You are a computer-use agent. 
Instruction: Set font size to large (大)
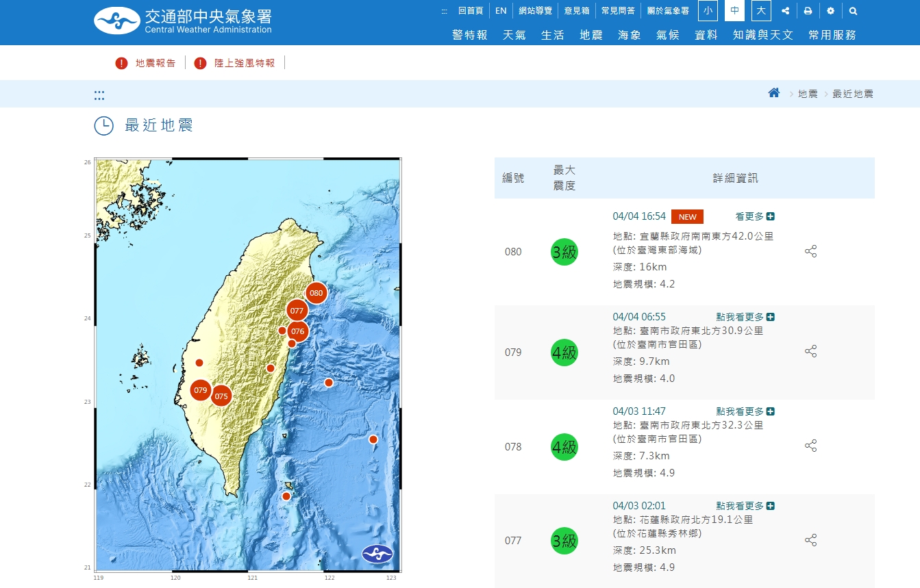coord(760,11)
